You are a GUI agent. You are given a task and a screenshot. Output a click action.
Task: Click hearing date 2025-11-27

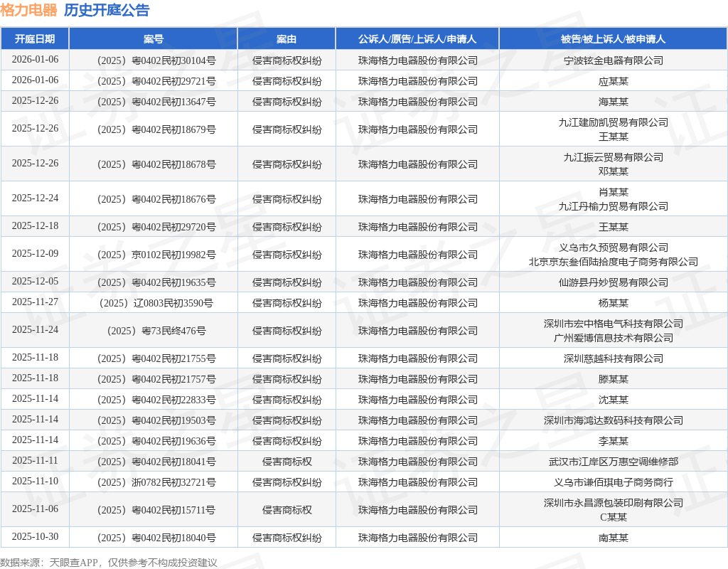pos(35,302)
